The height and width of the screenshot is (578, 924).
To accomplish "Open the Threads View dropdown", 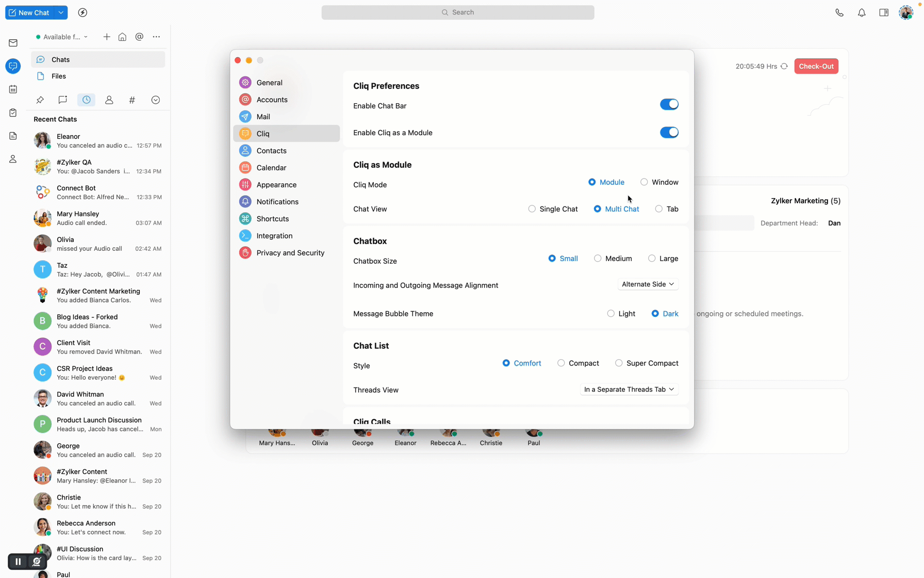I will coord(629,390).
